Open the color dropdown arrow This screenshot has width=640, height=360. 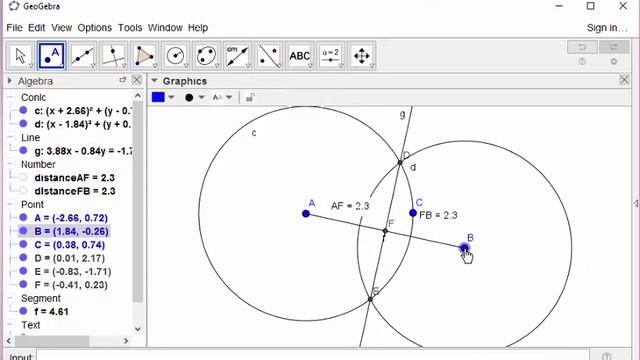point(171,98)
